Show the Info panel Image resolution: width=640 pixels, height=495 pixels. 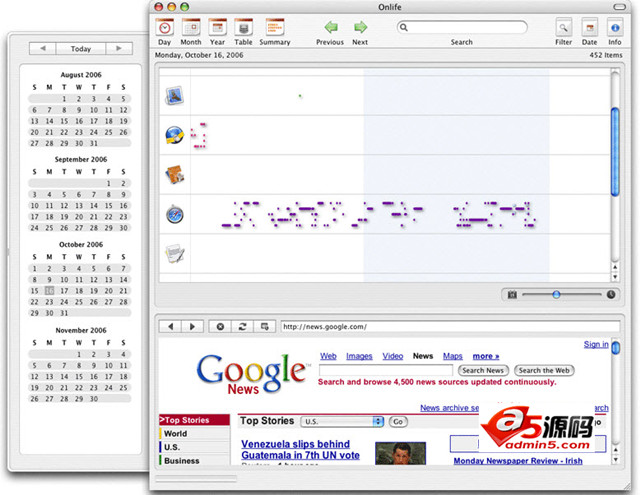tap(615, 32)
